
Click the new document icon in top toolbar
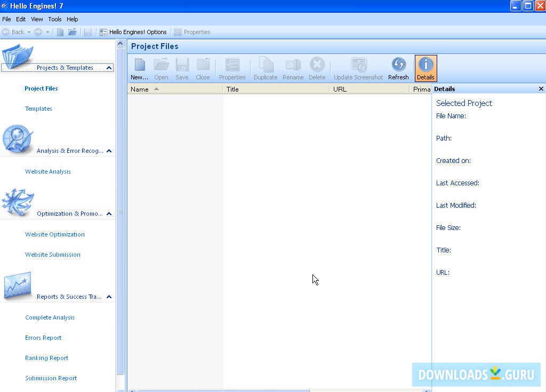(60, 32)
